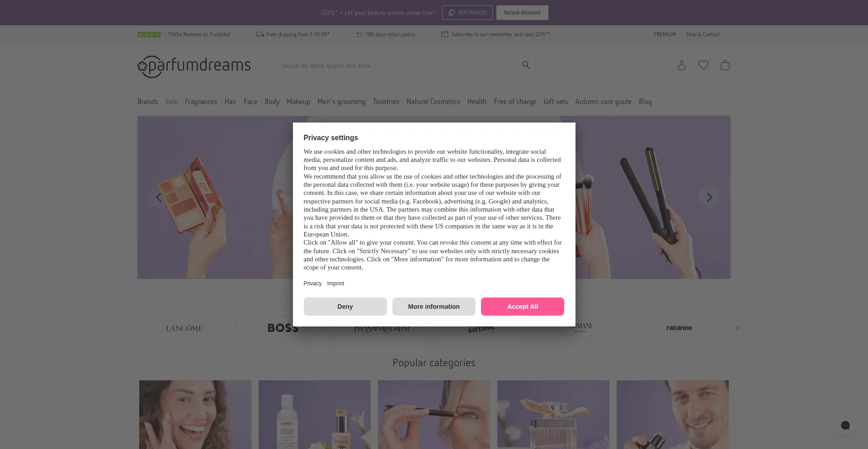The height and width of the screenshot is (449, 868).
Task: Advance the brand carousel right
Action: (x=737, y=328)
